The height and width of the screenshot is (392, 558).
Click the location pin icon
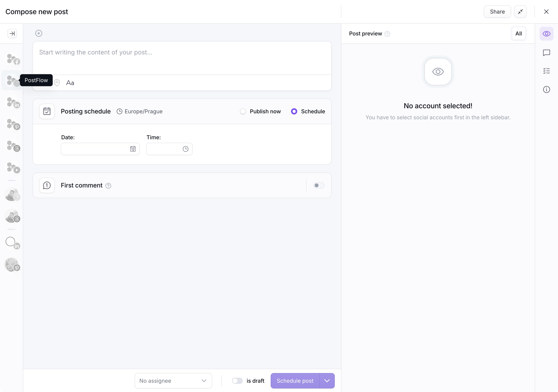57,83
